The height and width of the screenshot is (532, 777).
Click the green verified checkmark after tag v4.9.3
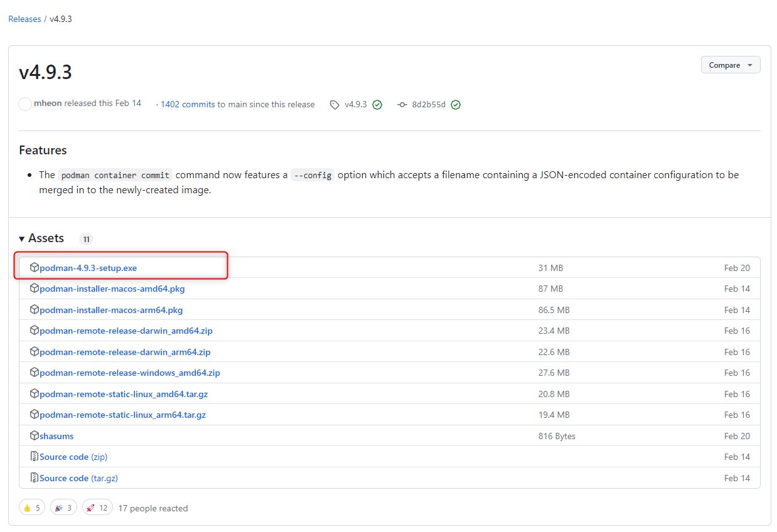[x=377, y=105]
